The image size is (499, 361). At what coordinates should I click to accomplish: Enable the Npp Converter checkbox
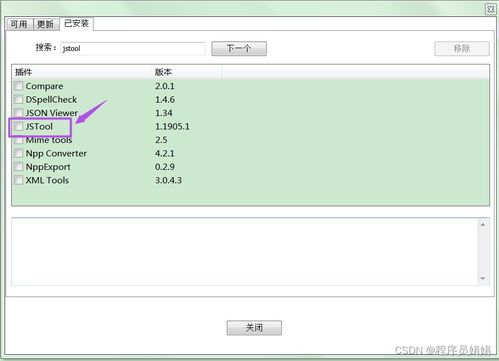[19, 153]
